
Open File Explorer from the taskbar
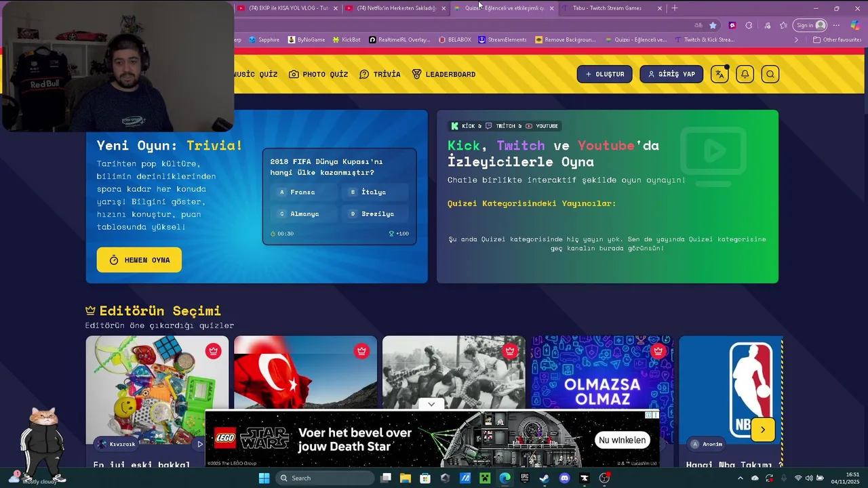tap(405, 478)
